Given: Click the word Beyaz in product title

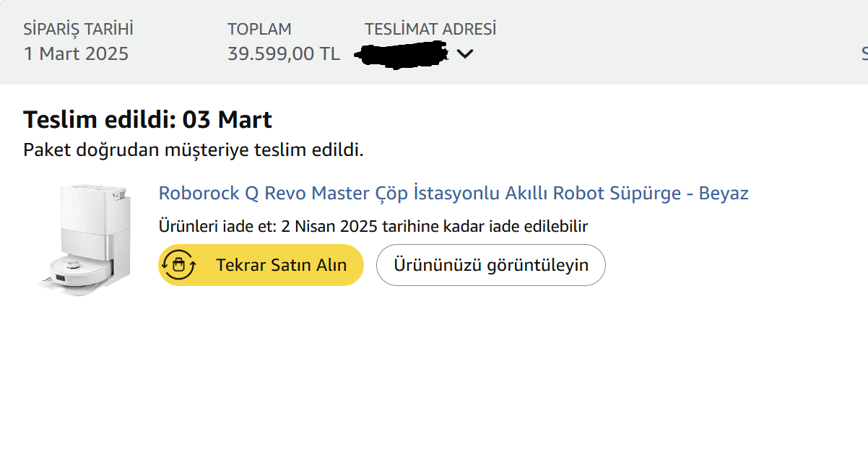Looking at the screenshot, I should [724, 194].
